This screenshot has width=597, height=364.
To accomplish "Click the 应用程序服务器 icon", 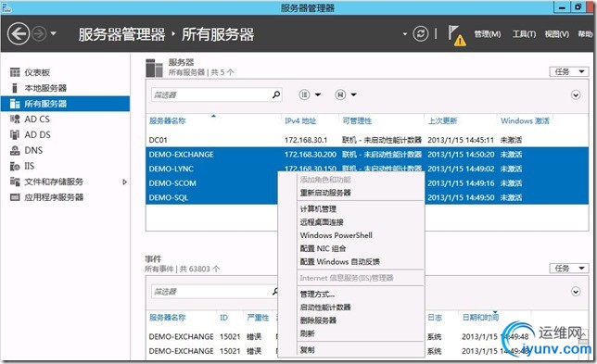I will (x=15, y=197).
